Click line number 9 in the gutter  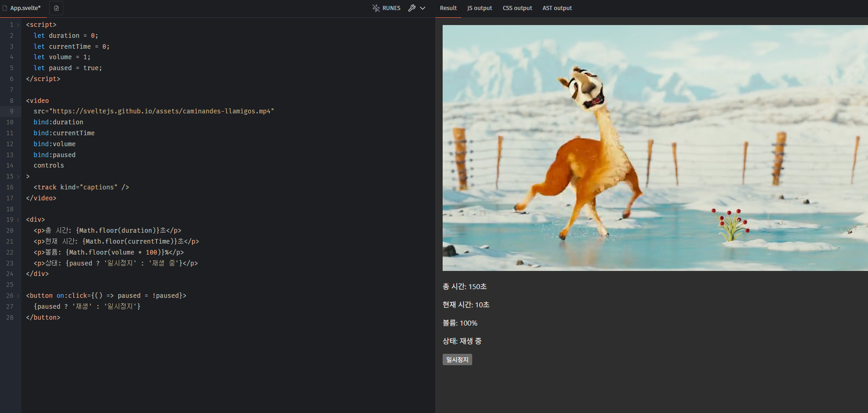11,111
